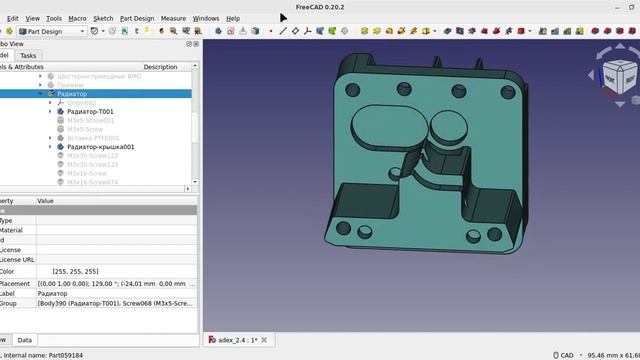Click the Map sketch to face icon
Screen dimensions: 640x360
coord(255,31)
